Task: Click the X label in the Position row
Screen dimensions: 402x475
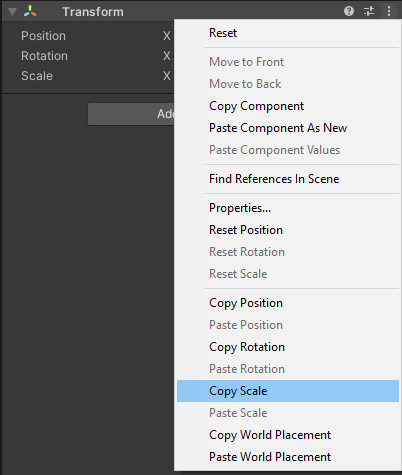Action: tap(167, 36)
